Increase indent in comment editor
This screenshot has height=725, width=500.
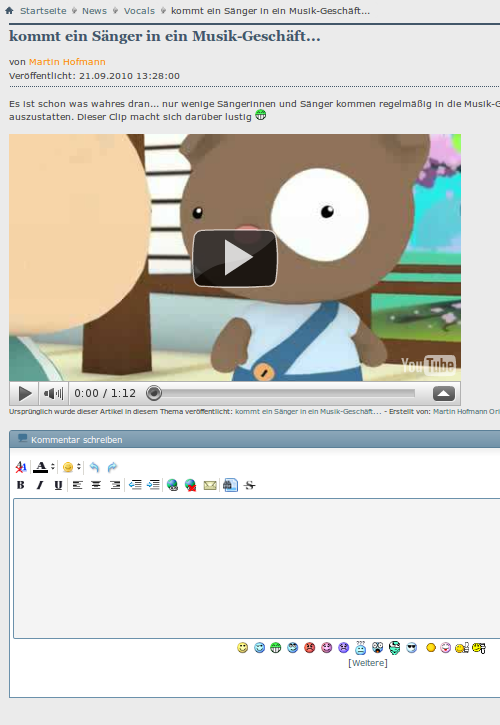tap(153, 485)
